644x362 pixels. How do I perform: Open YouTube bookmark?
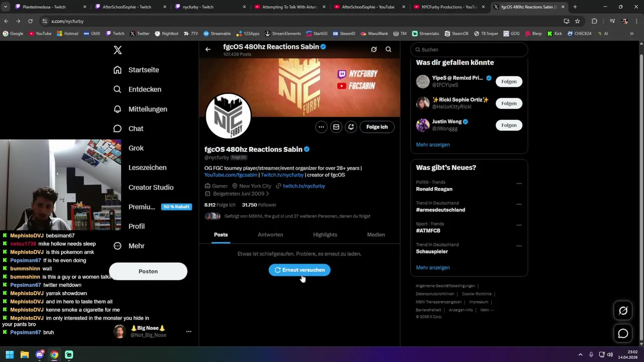click(x=40, y=34)
